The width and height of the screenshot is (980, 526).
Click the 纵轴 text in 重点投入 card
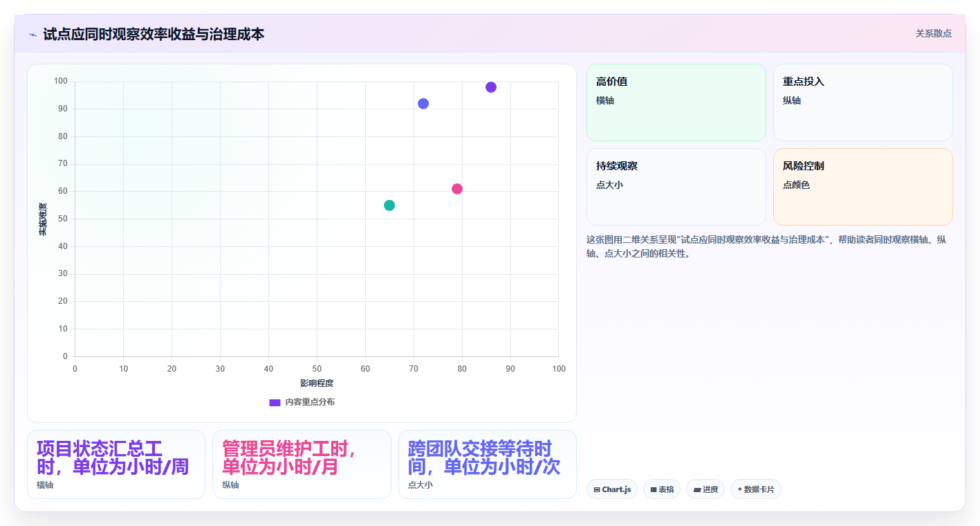point(792,100)
